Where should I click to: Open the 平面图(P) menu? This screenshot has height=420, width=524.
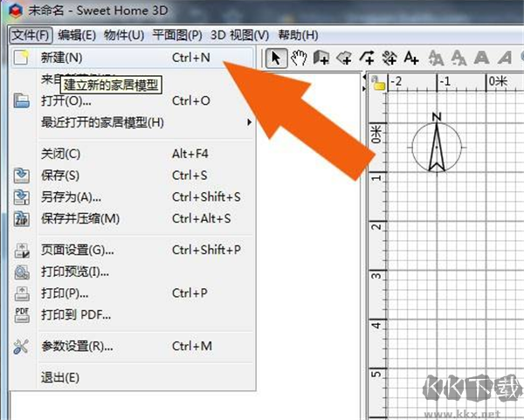177,35
